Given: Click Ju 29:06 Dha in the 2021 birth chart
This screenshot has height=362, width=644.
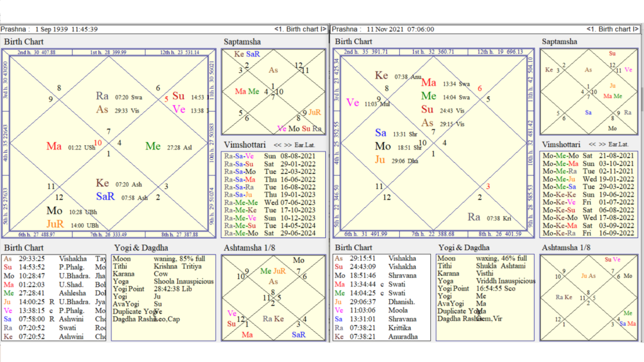Looking at the screenshot, I should tap(396, 160).
